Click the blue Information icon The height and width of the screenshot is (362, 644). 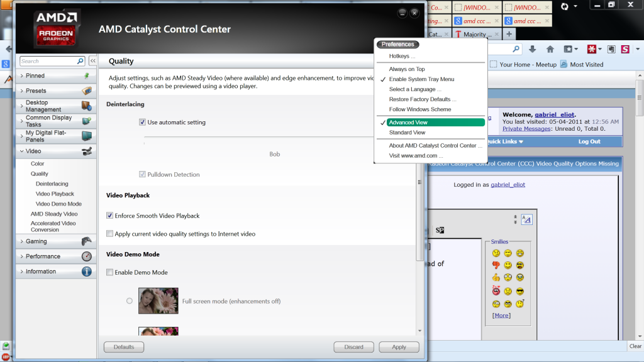tap(86, 271)
